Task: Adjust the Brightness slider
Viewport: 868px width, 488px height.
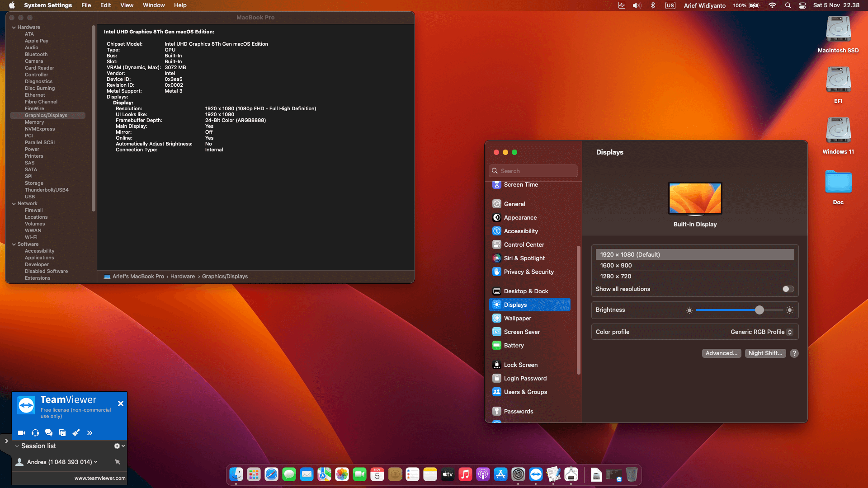Action: tap(739, 310)
